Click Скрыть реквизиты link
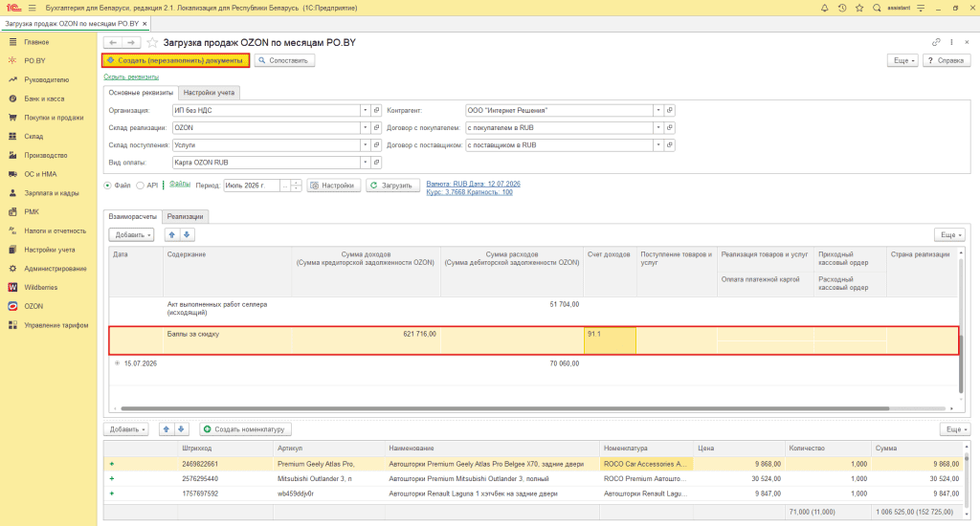This screenshot has width=980, height=526. pos(131,77)
